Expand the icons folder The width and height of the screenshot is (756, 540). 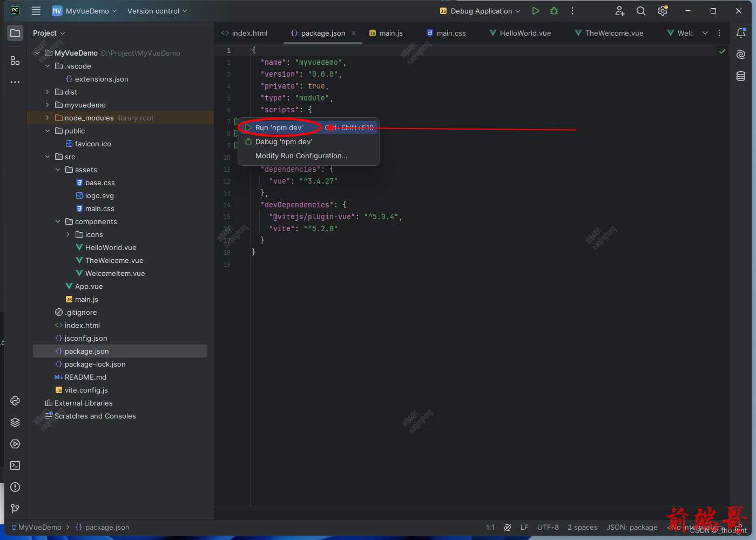[68, 234]
